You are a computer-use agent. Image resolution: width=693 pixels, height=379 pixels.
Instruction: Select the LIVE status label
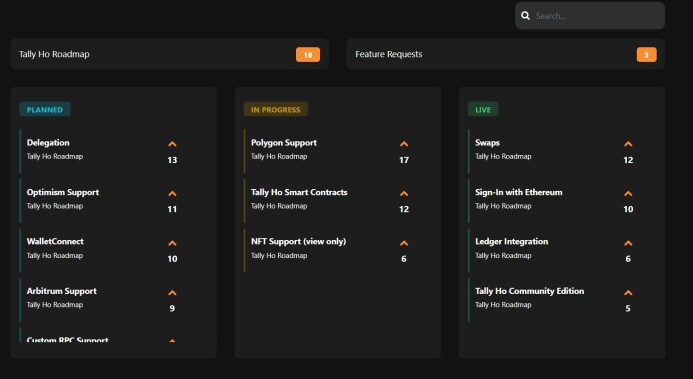pyautogui.click(x=483, y=110)
